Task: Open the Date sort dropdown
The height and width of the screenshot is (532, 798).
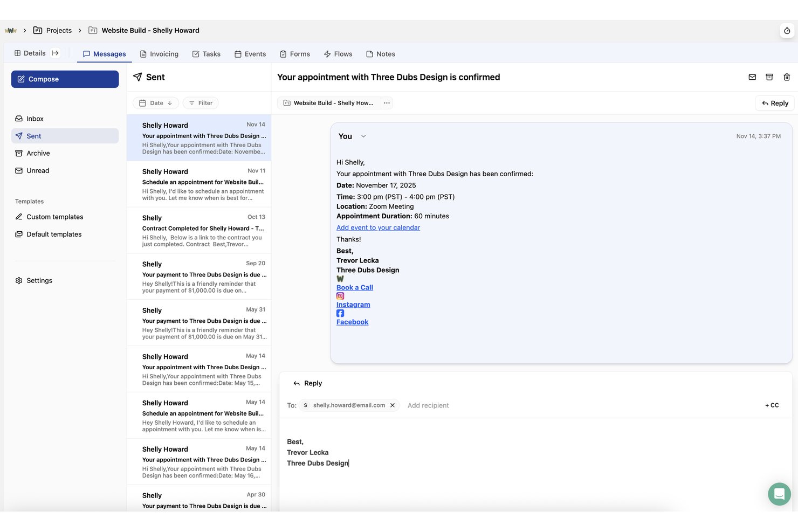Action: pos(156,103)
